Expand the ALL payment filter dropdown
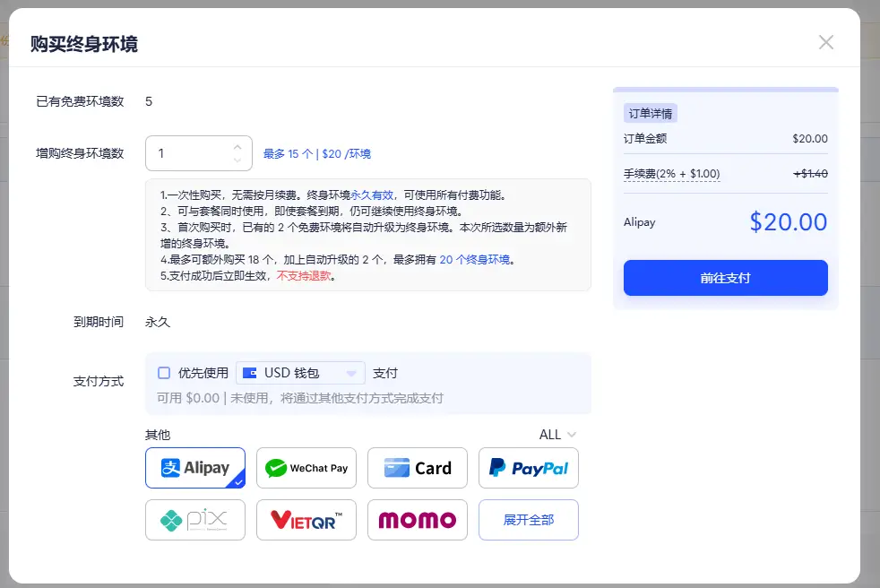The image size is (880, 588). coord(557,435)
